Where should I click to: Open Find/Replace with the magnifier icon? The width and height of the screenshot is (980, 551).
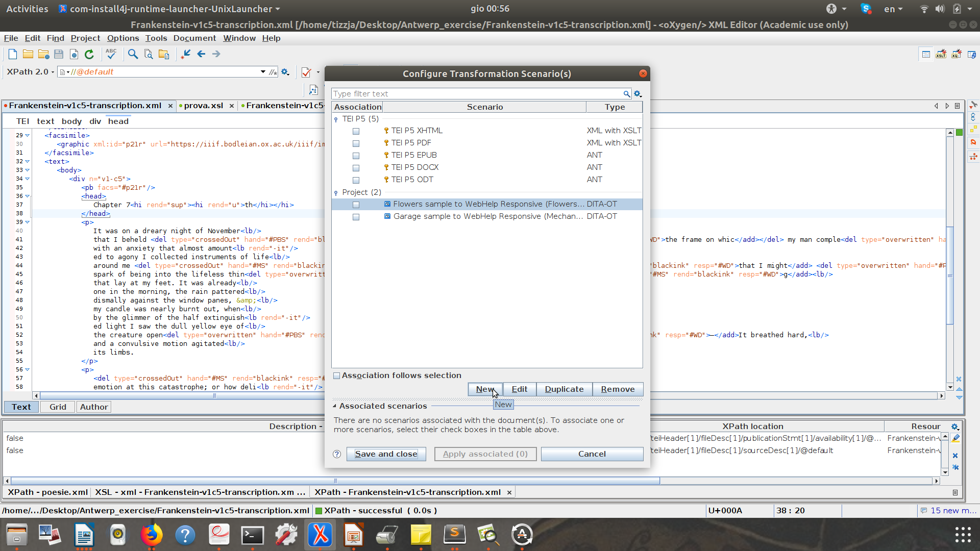pos(133,54)
